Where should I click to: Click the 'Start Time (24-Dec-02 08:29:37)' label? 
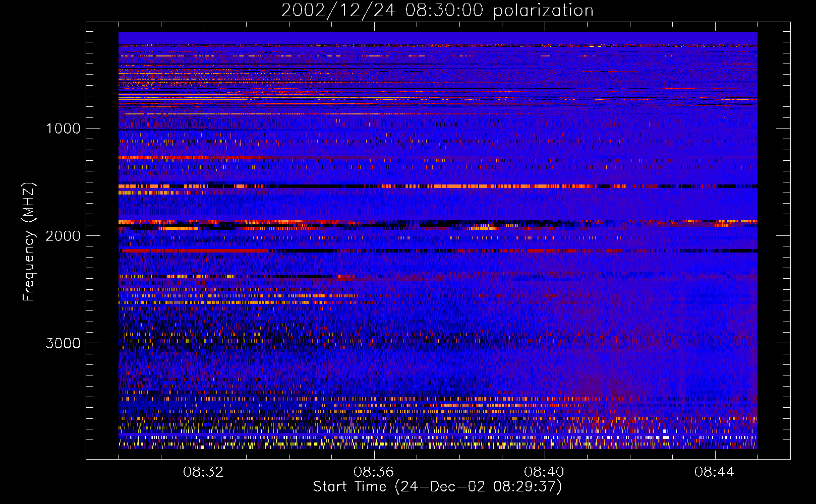[x=437, y=487]
